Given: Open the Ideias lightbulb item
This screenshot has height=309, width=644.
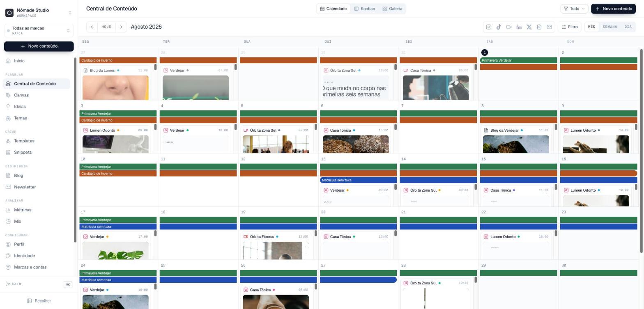Looking at the screenshot, I should coord(37,107).
